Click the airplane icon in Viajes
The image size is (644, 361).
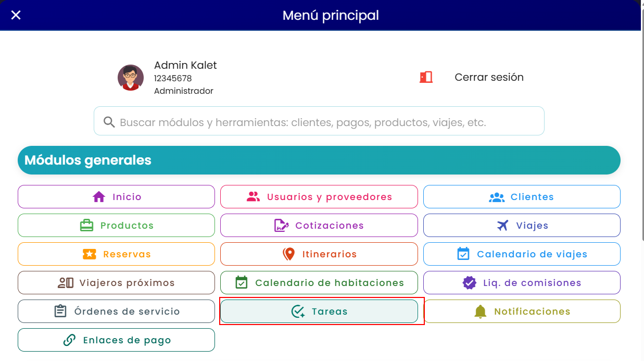pos(502,226)
